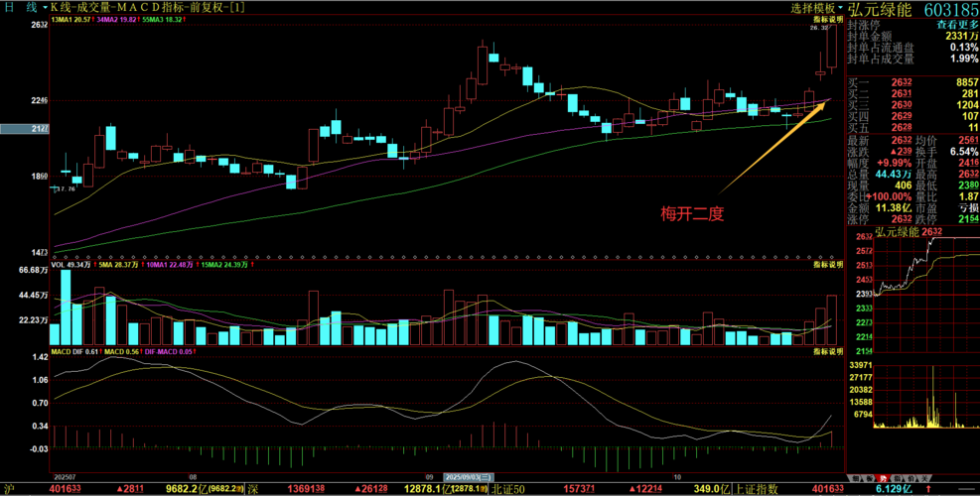Click the 12878.1亿 turnover in status bar
980x496 pixels.
pos(426,488)
